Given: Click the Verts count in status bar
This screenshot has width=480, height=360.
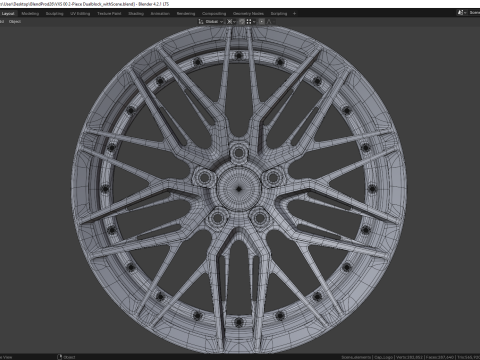Looking at the screenshot, I should [410, 357].
